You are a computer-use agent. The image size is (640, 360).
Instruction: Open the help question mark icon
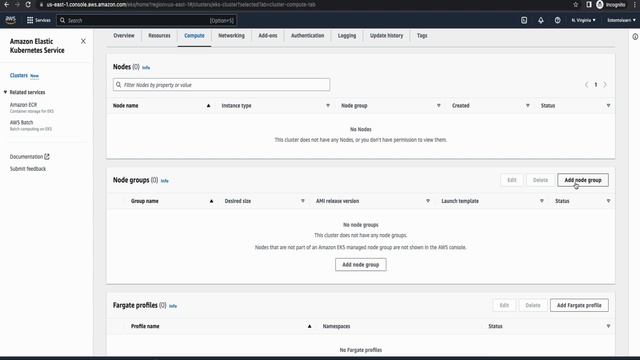click(x=558, y=20)
